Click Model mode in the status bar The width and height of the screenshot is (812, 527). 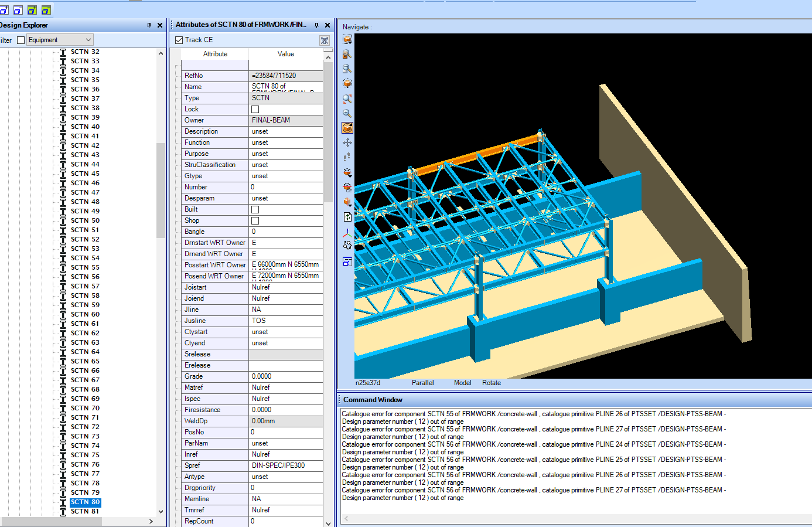pos(462,382)
